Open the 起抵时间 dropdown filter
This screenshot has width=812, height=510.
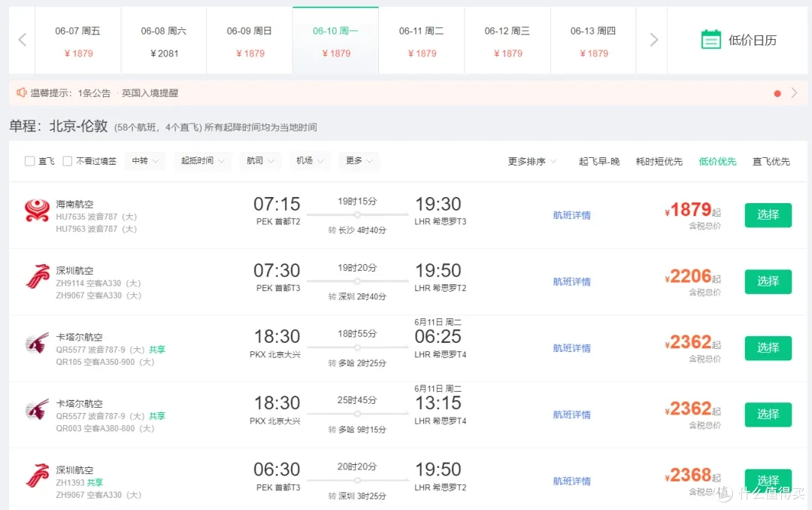202,161
